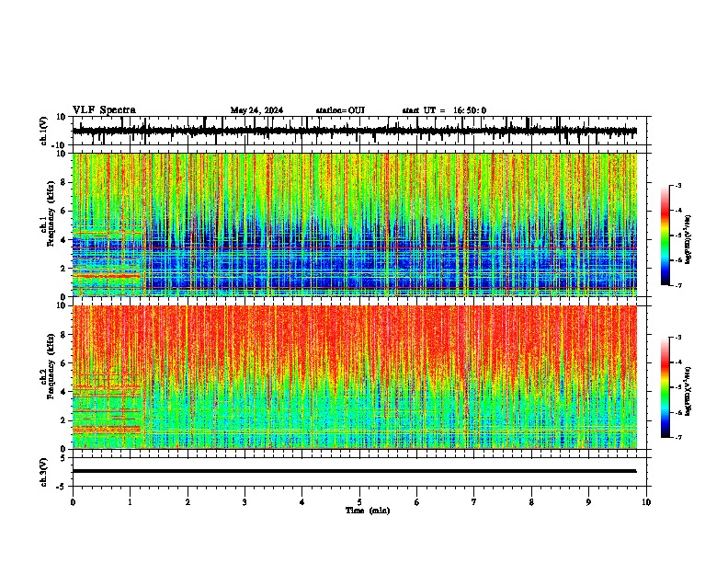
Task: Click time axis tick label "10"
Action: pos(646,502)
